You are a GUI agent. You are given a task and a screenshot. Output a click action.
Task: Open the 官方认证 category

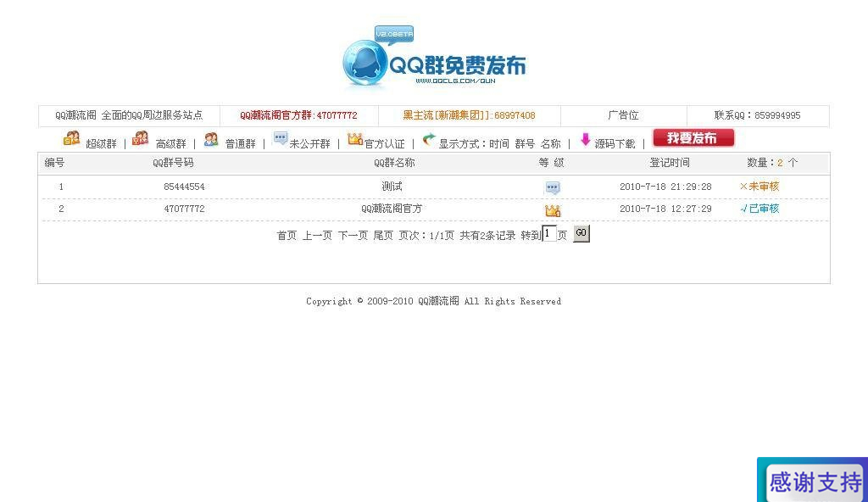[384, 144]
